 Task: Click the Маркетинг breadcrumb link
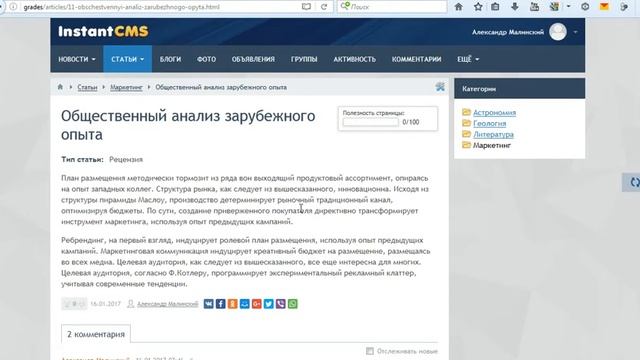tap(126, 87)
